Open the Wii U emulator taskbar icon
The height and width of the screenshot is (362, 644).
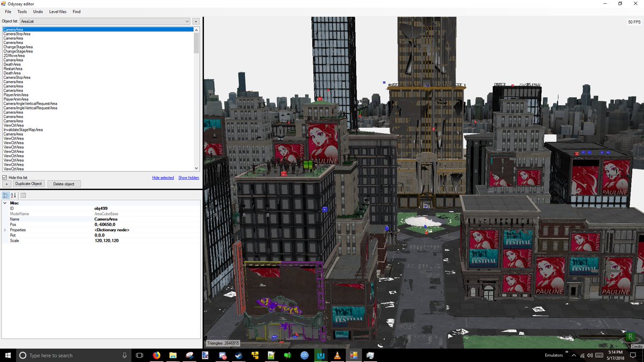click(321, 355)
